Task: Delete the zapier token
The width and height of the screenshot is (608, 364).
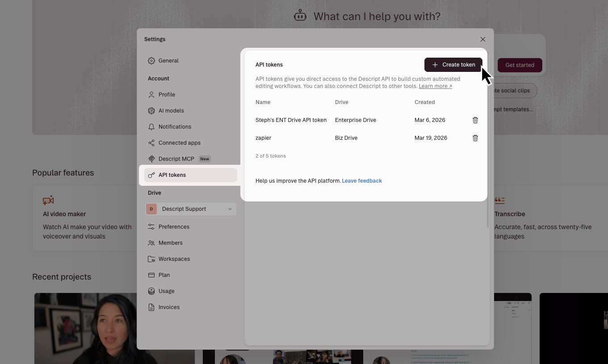Action: click(x=475, y=138)
